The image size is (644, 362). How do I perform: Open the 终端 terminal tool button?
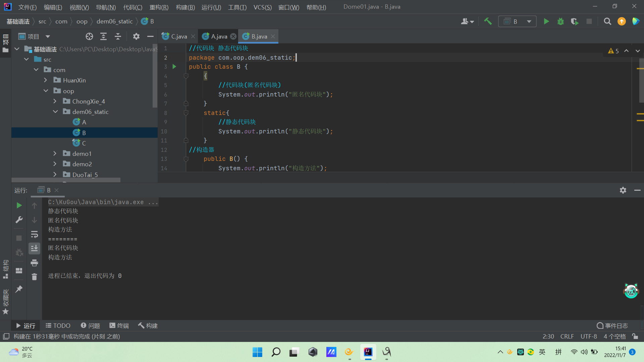pos(119,325)
